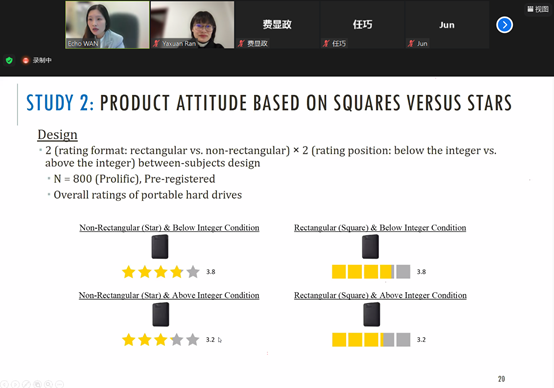Image resolution: width=554 pixels, height=388 pixels.
Task: Click the green security shield icon
Action: 9,60
